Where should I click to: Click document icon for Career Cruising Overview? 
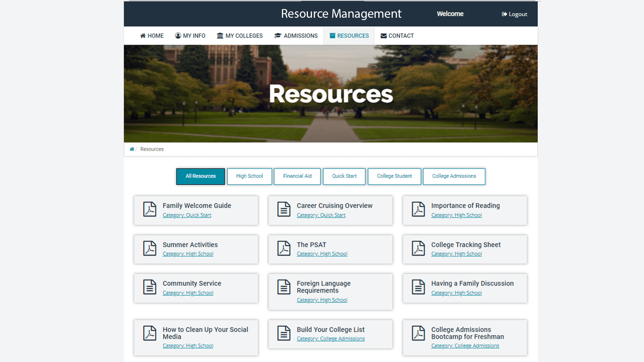284,209
